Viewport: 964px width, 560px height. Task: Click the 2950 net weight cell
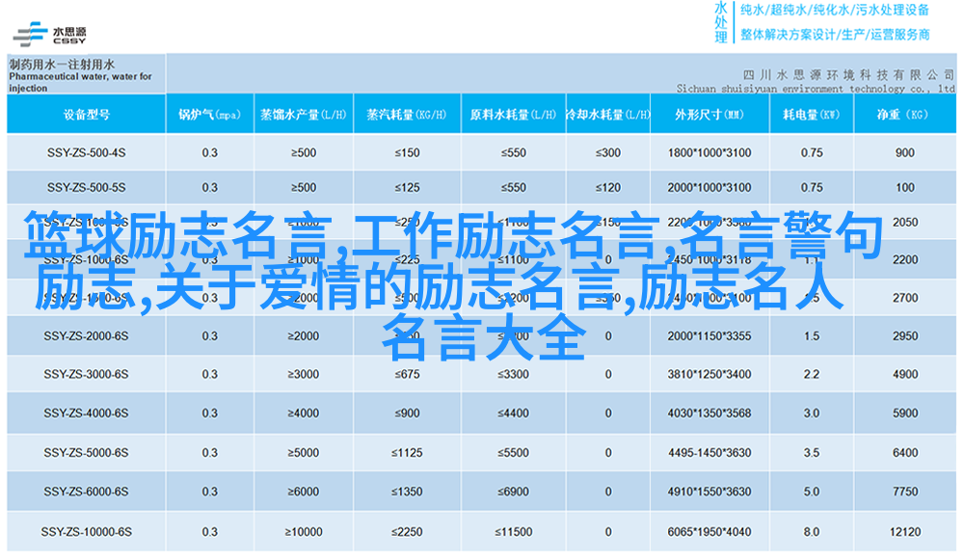pyautogui.click(x=905, y=336)
